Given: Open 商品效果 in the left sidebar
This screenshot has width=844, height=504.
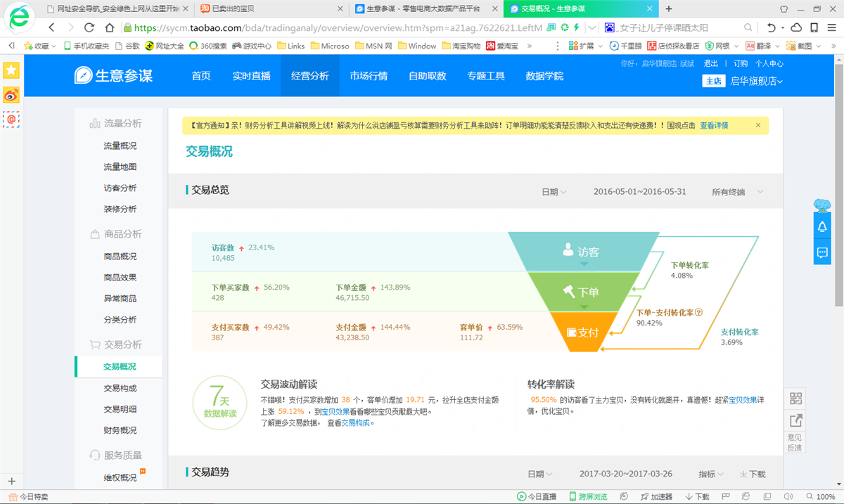Looking at the screenshot, I should point(120,278).
